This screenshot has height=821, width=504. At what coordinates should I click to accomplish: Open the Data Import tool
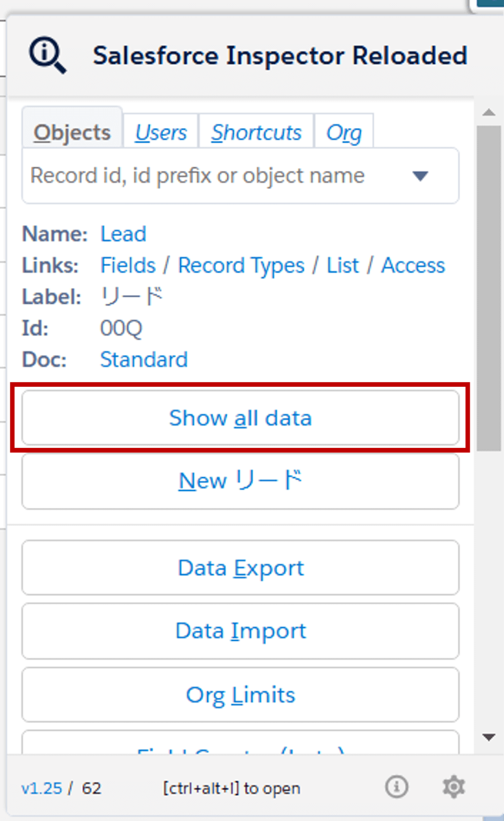(240, 631)
